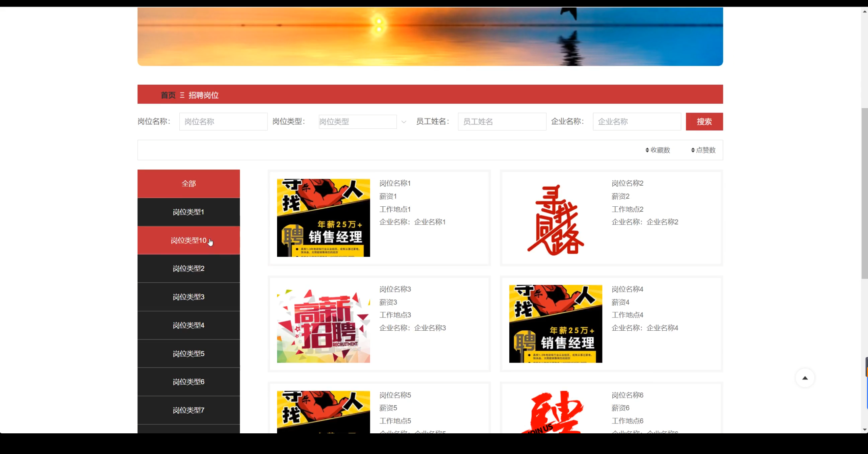The width and height of the screenshot is (868, 454).
Task: Filter by 岗位类型3
Action: pos(189,297)
